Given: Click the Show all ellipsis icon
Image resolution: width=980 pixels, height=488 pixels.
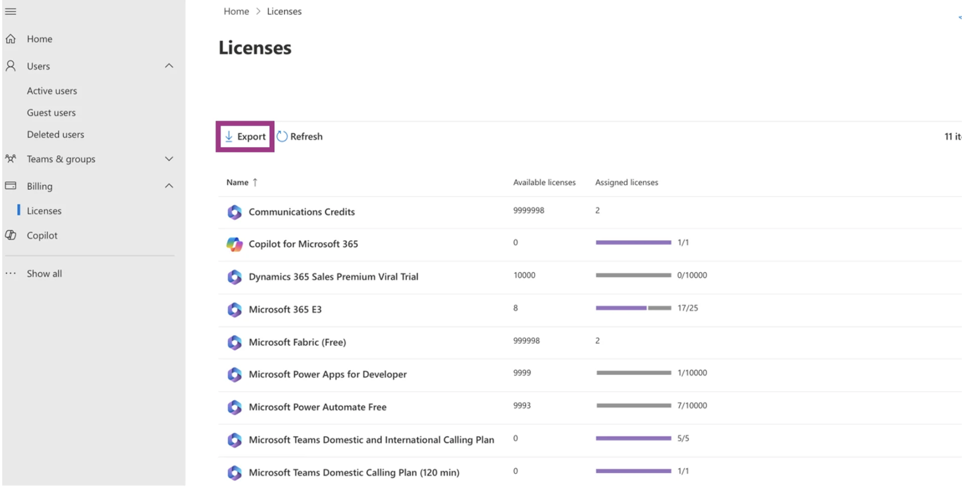Looking at the screenshot, I should (x=10, y=273).
